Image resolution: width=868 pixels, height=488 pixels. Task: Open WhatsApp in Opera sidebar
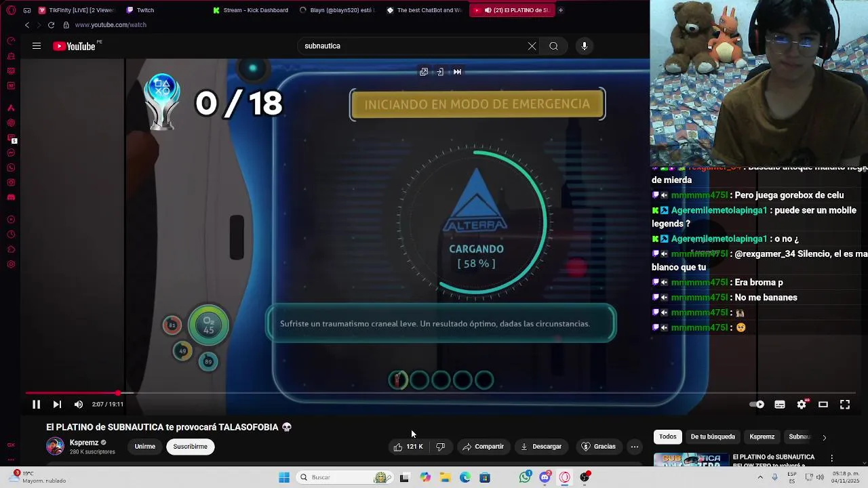[11, 168]
